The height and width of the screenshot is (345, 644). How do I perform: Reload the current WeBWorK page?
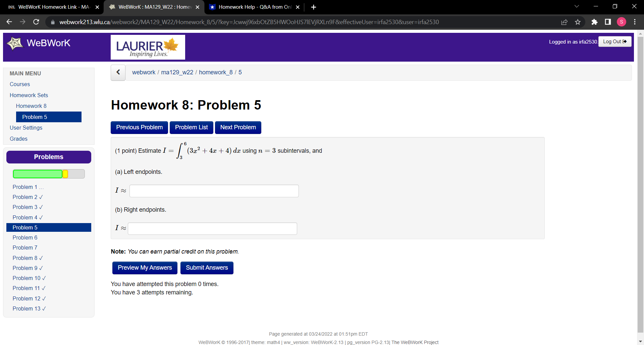[36, 22]
